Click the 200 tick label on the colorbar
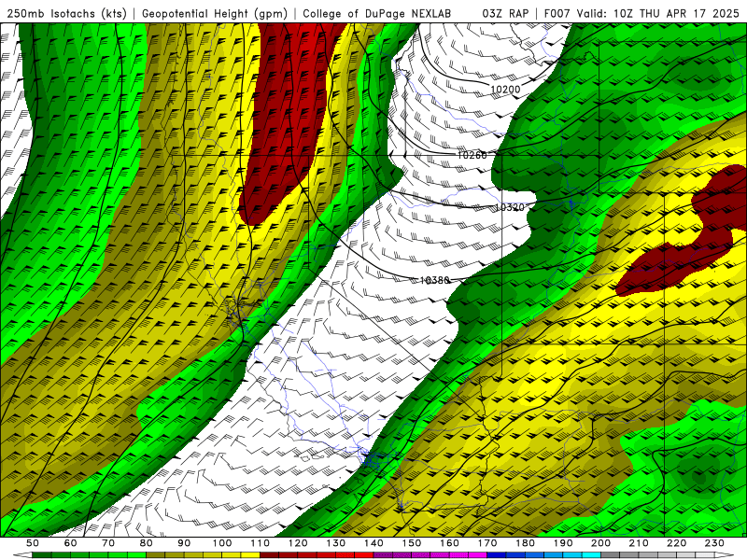The height and width of the screenshot is (560, 747). coord(600,543)
